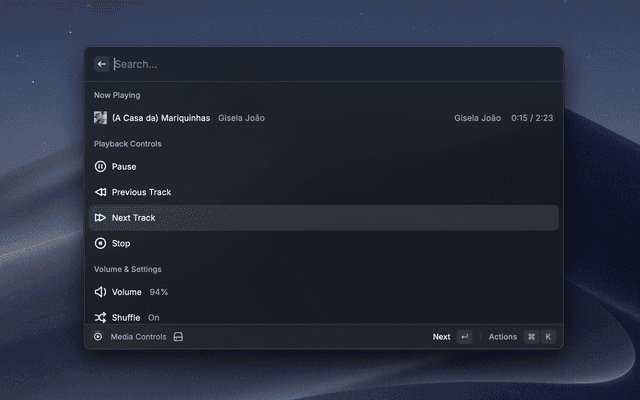The image size is (640, 400).
Task: Click the Stop circle icon
Action: click(100, 243)
